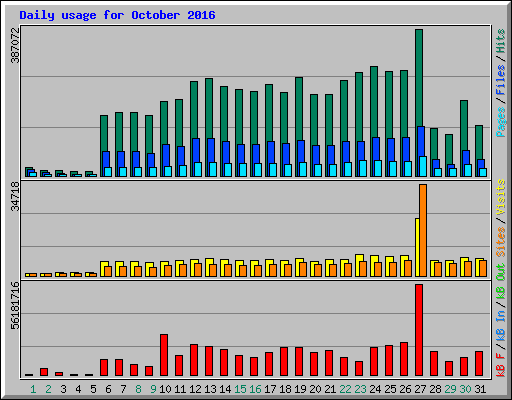Click the green hits bar for day 30
This screenshot has width=512, height=400.
(464, 125)
